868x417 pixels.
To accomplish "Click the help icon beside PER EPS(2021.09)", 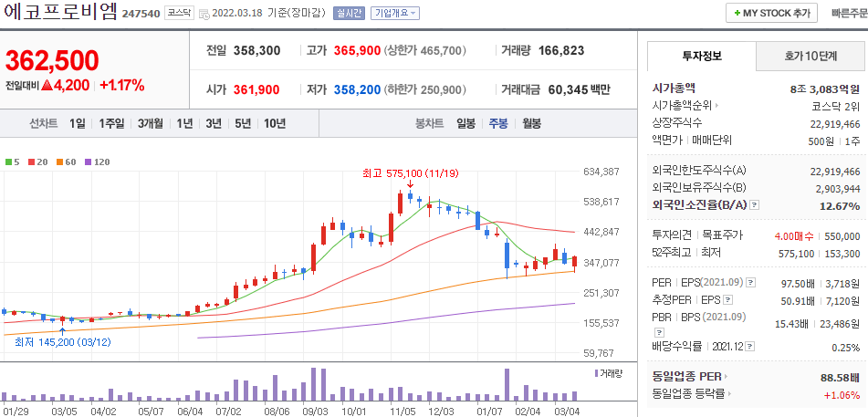I will click(750, 283).
